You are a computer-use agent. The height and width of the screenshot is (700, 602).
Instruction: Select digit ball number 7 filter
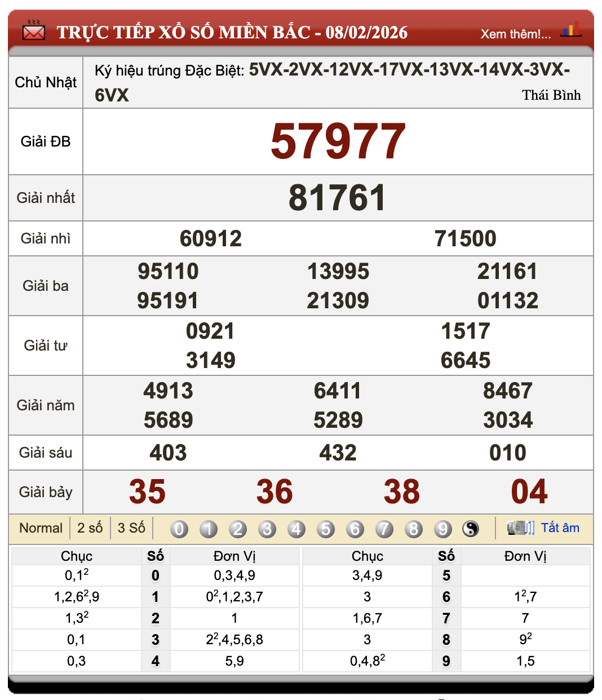(x=384, y=529)
